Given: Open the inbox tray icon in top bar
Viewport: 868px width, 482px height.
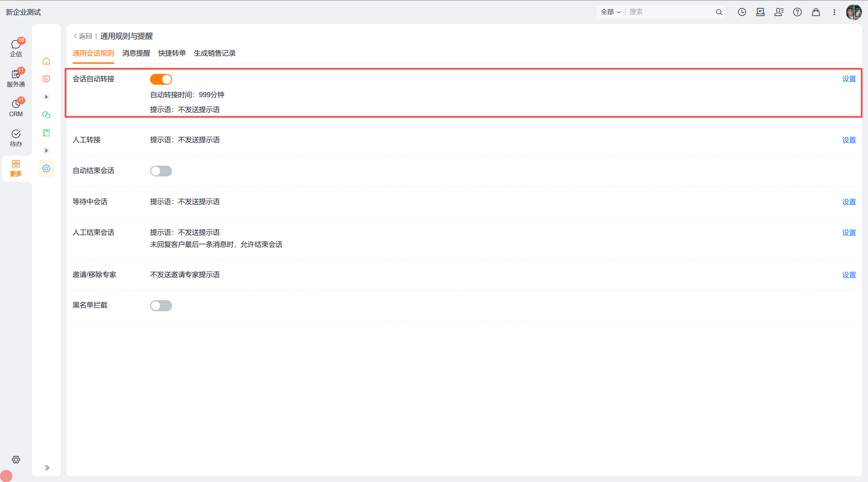Looking at the screenshot, I should tap(760, 12).
